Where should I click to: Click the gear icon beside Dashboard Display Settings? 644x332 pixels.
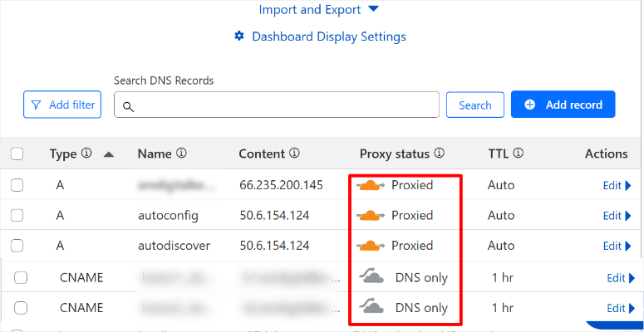point(239,37)
